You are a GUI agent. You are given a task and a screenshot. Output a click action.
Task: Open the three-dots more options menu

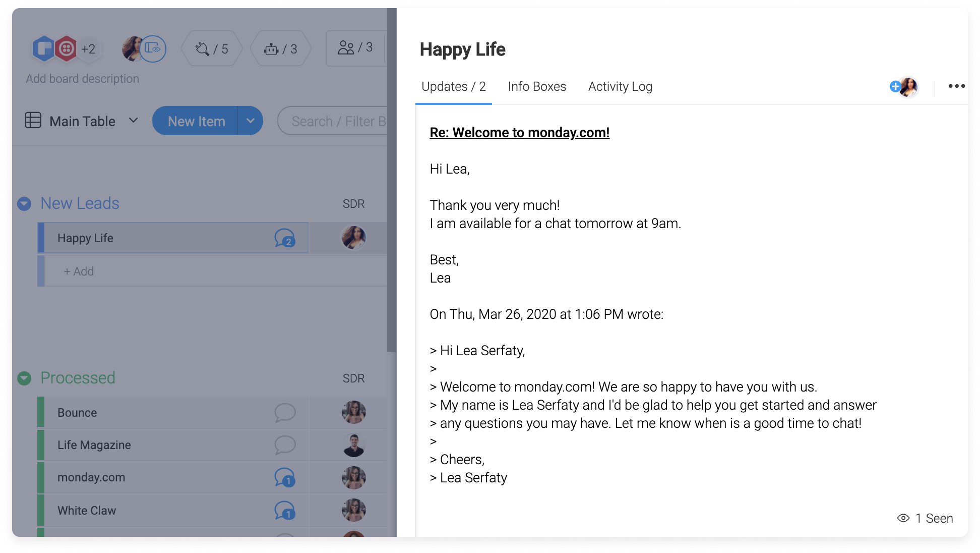coord(956,86)
